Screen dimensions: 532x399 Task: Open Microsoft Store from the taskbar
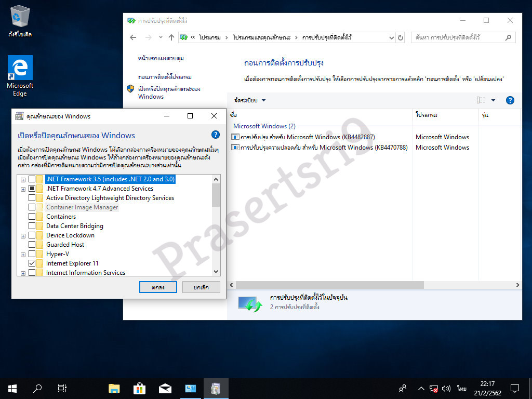pos(139,389)
